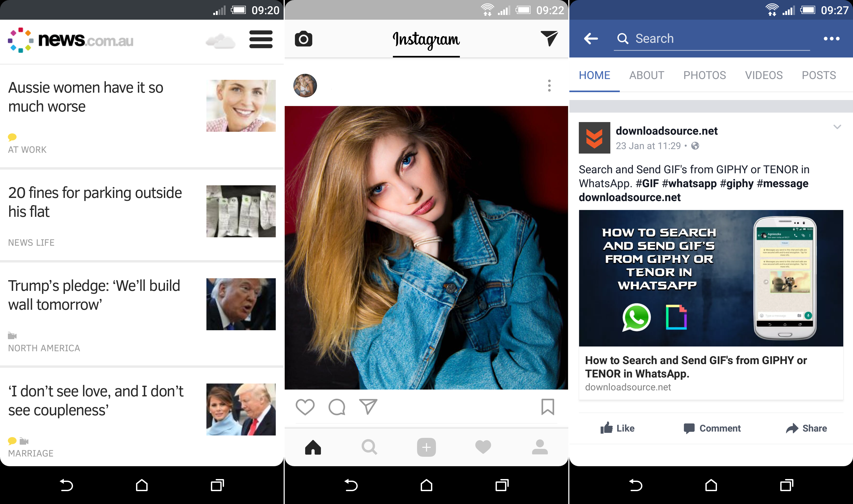
Task: Tap the MARRIAGE category label
Action: point(31,453)
